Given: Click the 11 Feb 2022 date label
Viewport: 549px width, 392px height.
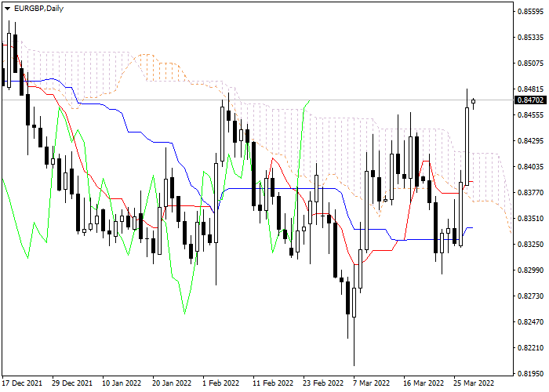Looking at the screenshot, I should click(x=273, y=383).
